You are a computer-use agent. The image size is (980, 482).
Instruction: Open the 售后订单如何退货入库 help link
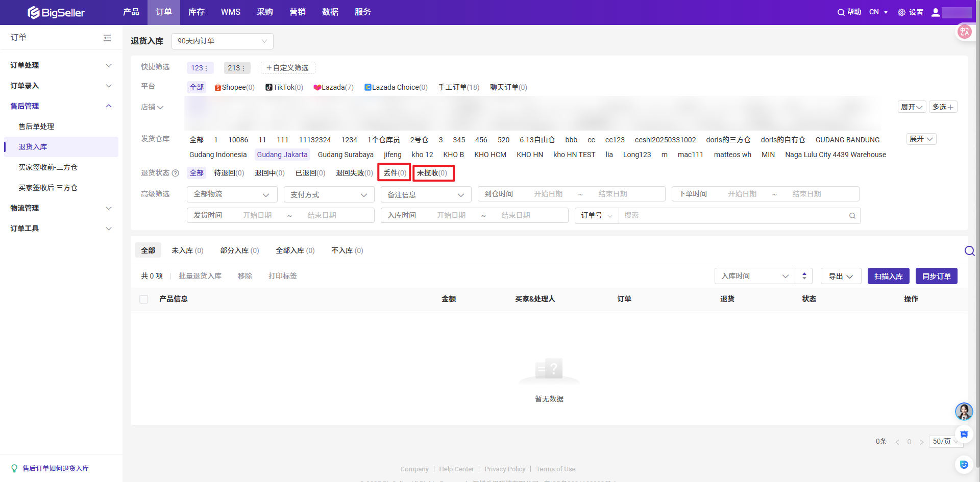pyautogui.click(x=56, y=468)
